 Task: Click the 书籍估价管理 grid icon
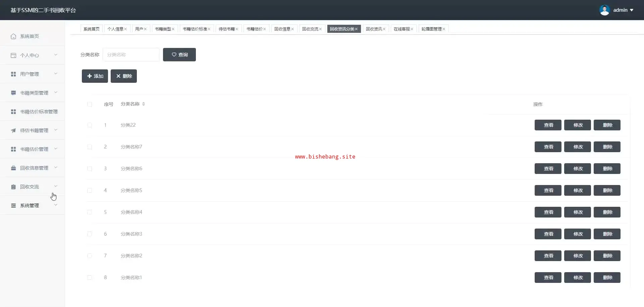pyautogui.click(x=13, y=149)
